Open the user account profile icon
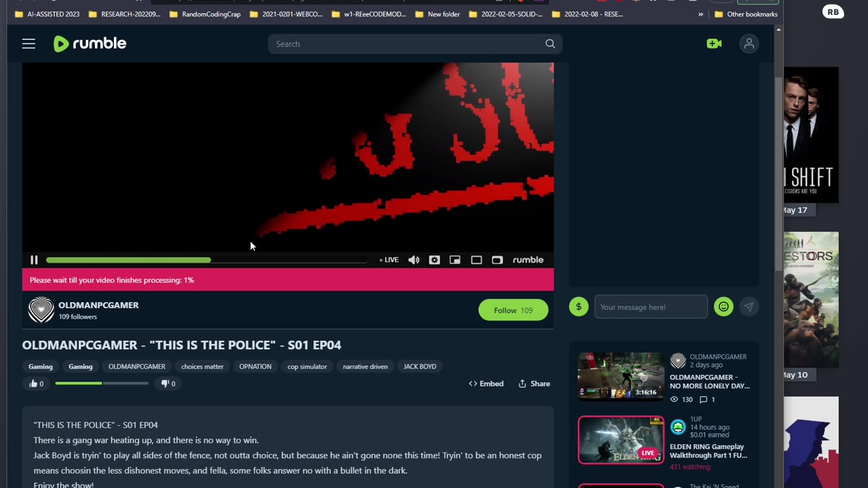This screenshot has height=488, width=868. [749, 43]
